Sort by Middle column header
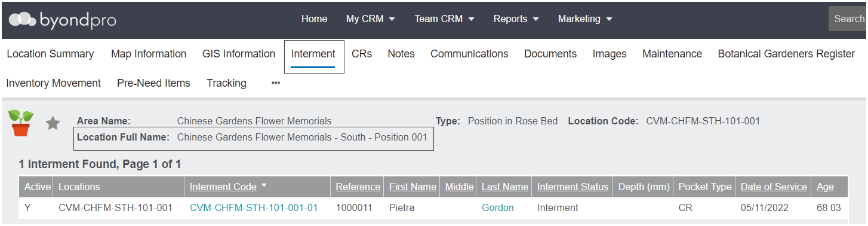 pyautogui.click(x=460, y=187)
